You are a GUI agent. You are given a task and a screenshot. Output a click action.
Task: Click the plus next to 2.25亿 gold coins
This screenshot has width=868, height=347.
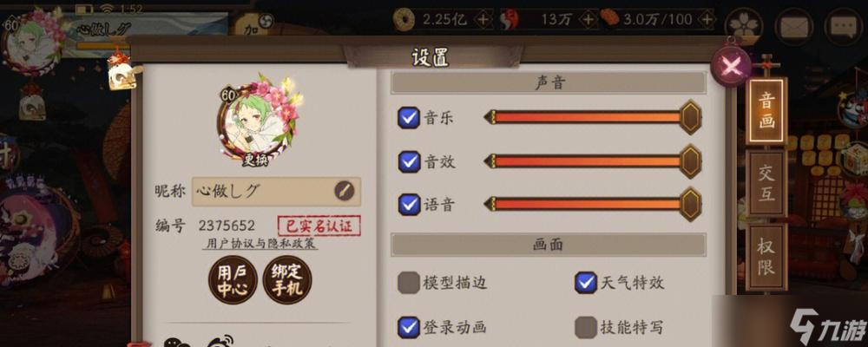pyautogui.click(x=483, y=19)
